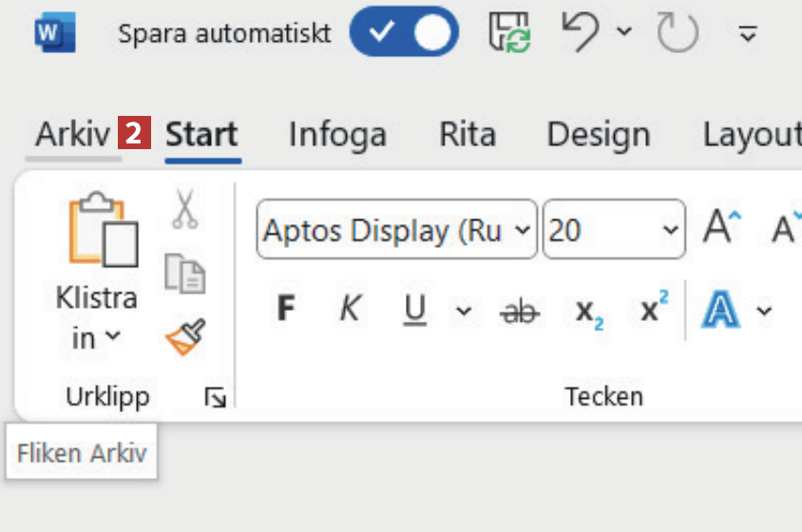Click the Copy icon in Urklipp

click(x=184, y=272)
